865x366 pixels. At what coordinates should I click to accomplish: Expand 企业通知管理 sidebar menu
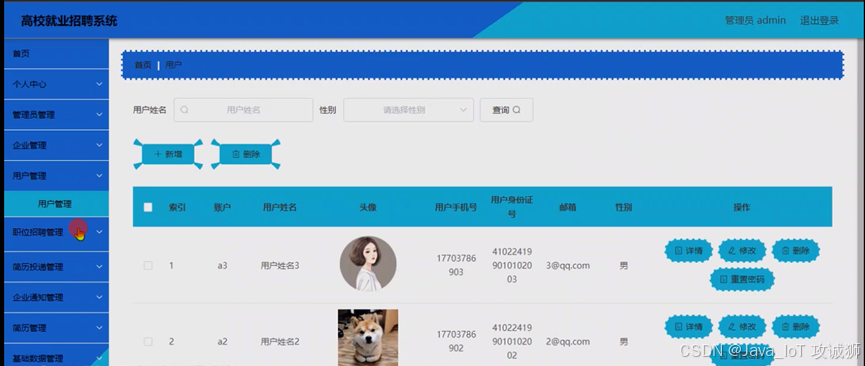56,297
